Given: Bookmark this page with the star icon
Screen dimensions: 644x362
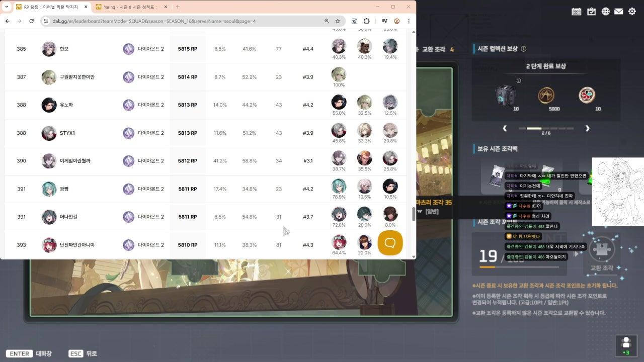Looking at the screenshot, I should coord(338,21).
